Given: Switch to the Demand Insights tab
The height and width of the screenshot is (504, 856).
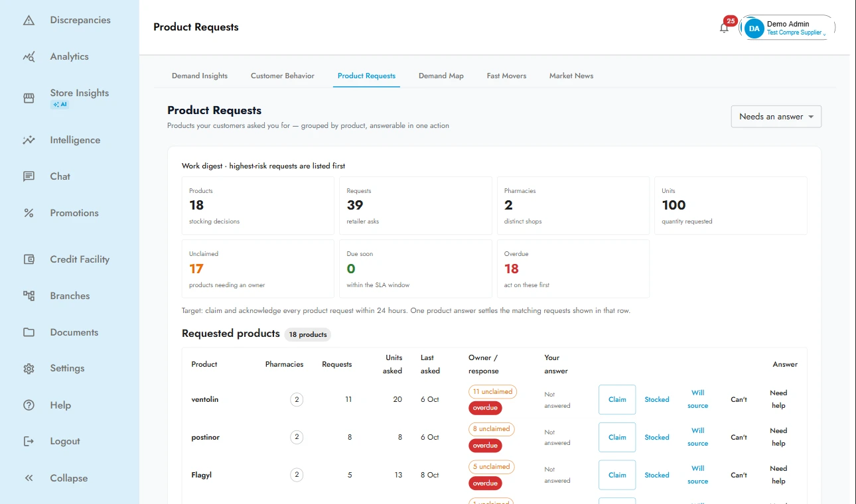Looking at the screenshot, I should point(200,76).
